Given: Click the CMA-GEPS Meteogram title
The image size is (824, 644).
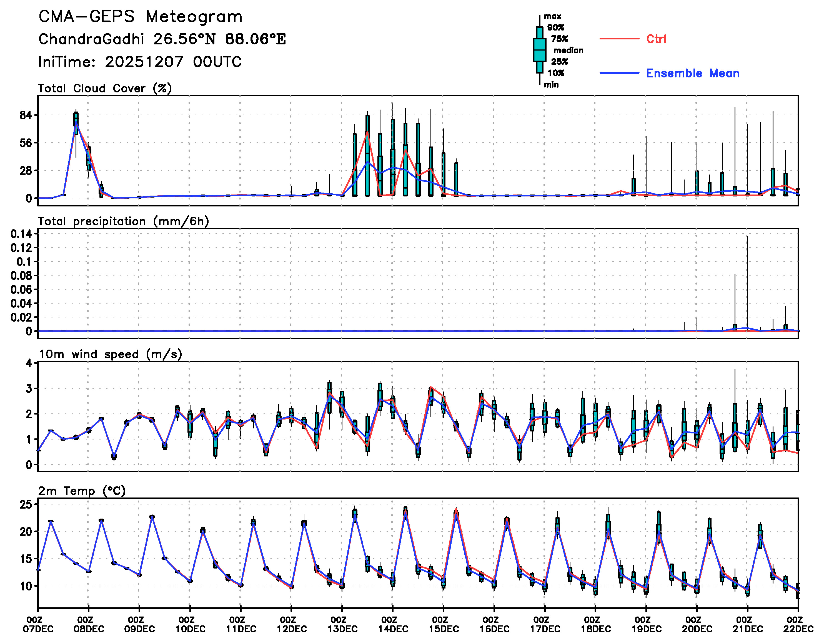Looking at the screenshot, I should click(140, 17).
